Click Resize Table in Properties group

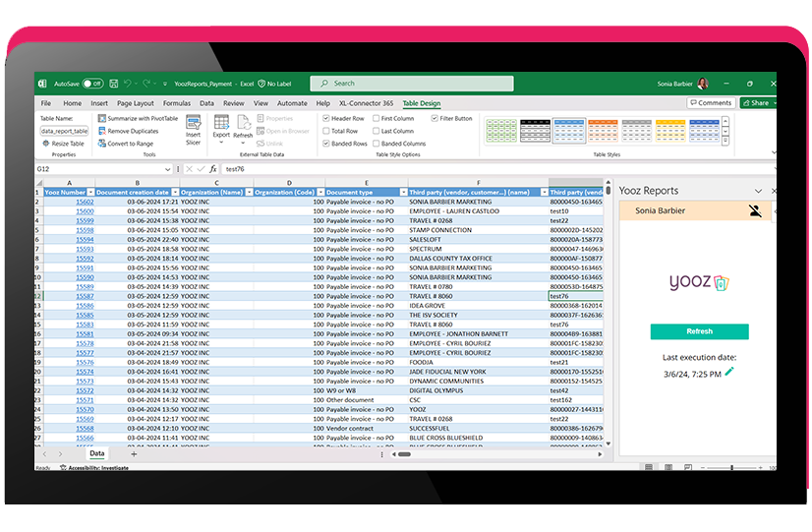coord(63,144)
